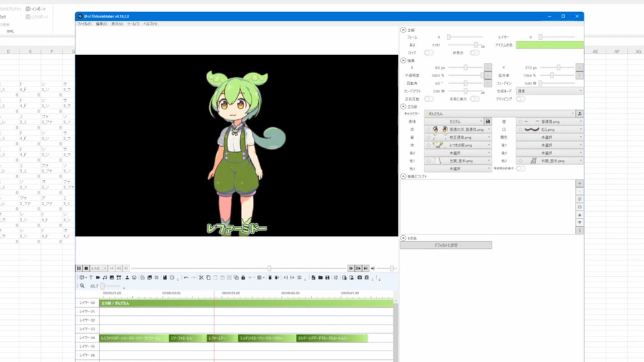Pause playback with the pause button
The width and height of the screenshot is (644, 362).
click(79, 268)
